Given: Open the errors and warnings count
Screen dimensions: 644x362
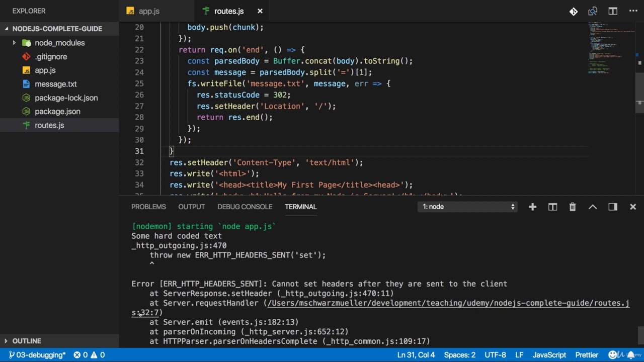Looking at the screenshot, I should coord(89,355).
